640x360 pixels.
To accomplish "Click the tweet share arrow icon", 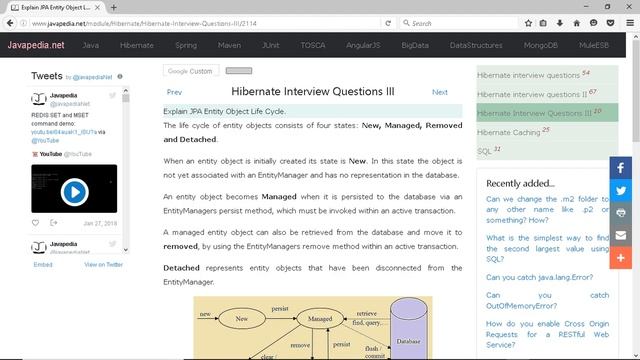I will (53, 223).
